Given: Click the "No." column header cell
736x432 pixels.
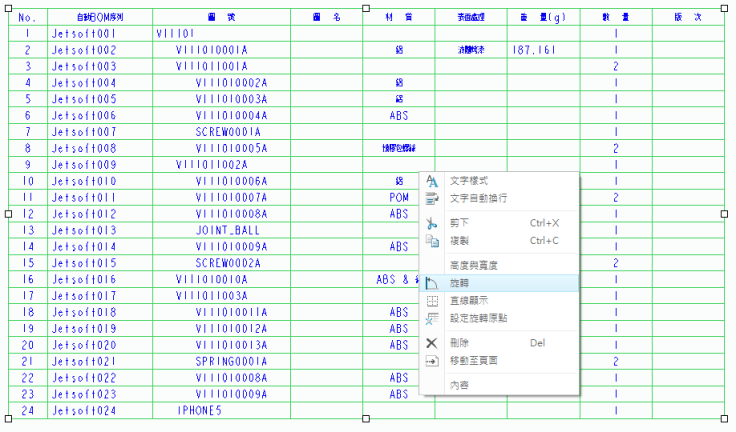Looking at the screenshot, I should (x=27, y=17).
